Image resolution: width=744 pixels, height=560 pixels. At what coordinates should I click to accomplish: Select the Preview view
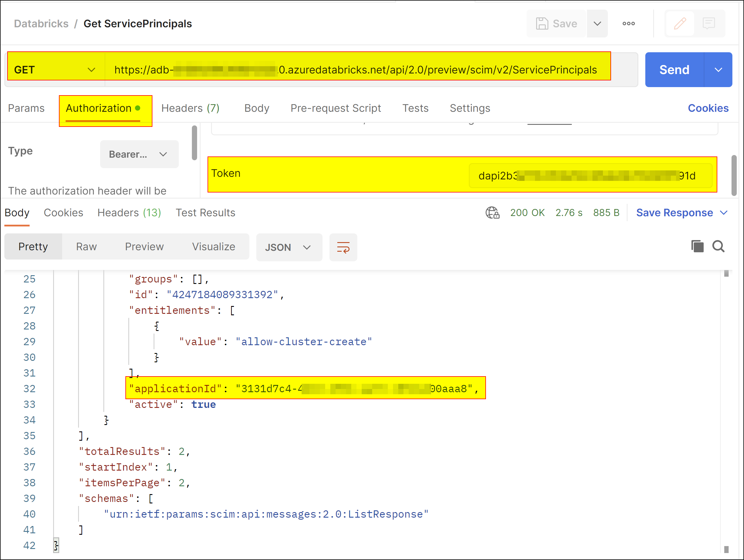(144, 247)
